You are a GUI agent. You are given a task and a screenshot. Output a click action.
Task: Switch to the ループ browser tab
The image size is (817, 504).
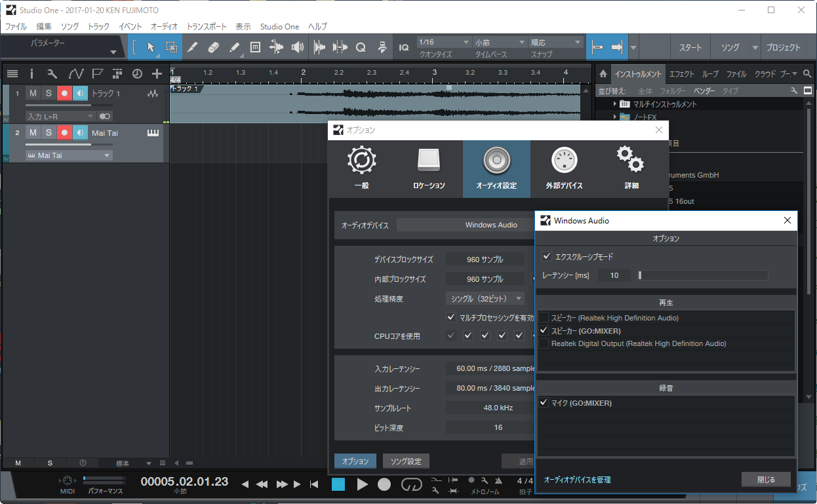pyautogui.click(x=710, y=74)
